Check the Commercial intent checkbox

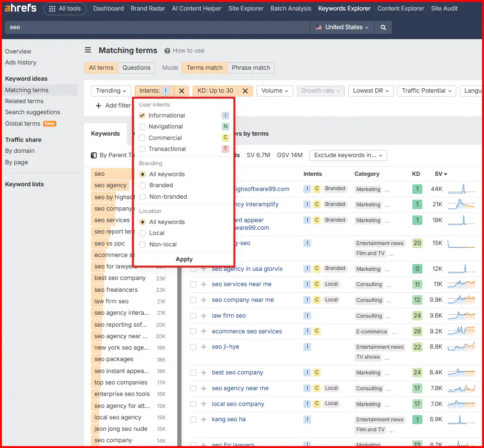(x=142, y=138)
